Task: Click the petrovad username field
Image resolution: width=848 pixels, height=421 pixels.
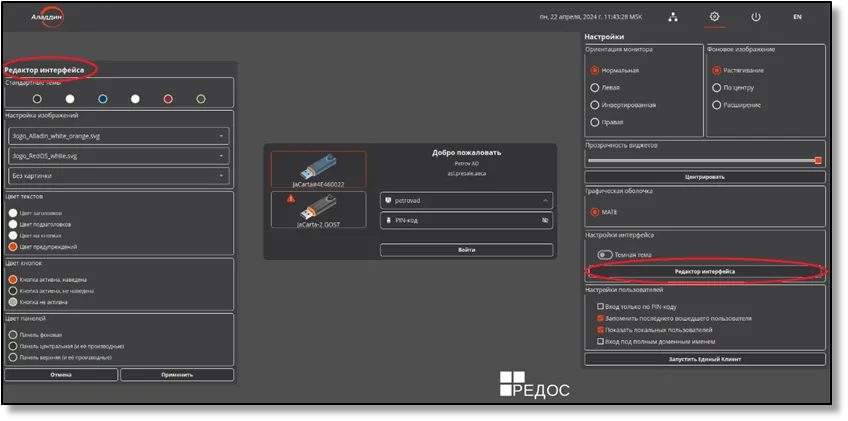Action: 466,201
